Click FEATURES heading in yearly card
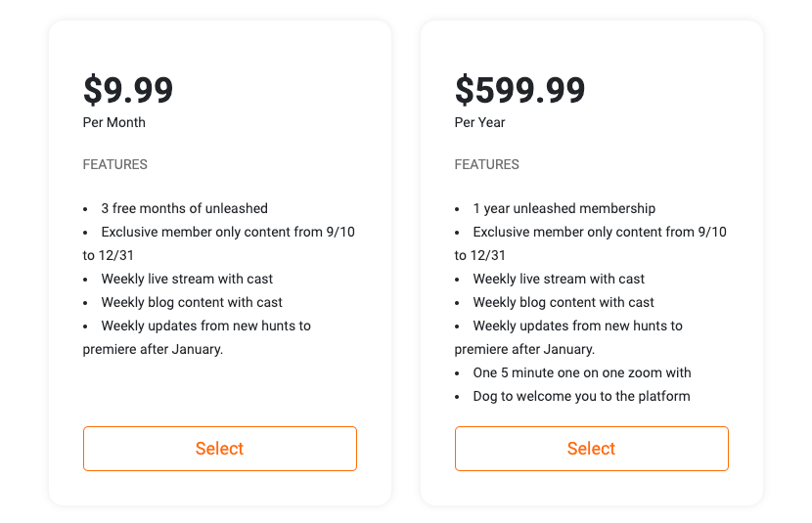The height and width of the screenshot is (523, 812). pos(486,164)
